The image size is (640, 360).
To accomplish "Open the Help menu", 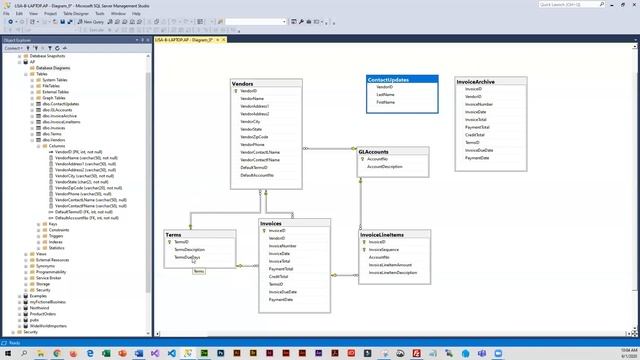I will click(x=136, y=13).
